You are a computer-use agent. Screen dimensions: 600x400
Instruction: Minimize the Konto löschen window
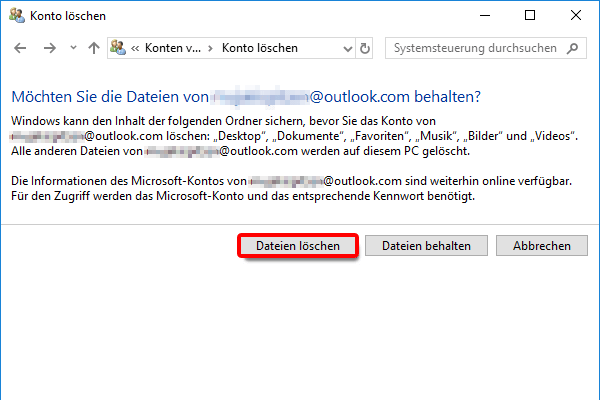[x=485, y=16]
